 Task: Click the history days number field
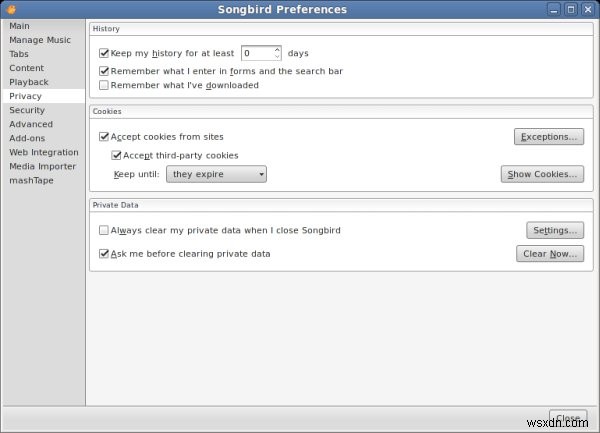coord(256,53)
